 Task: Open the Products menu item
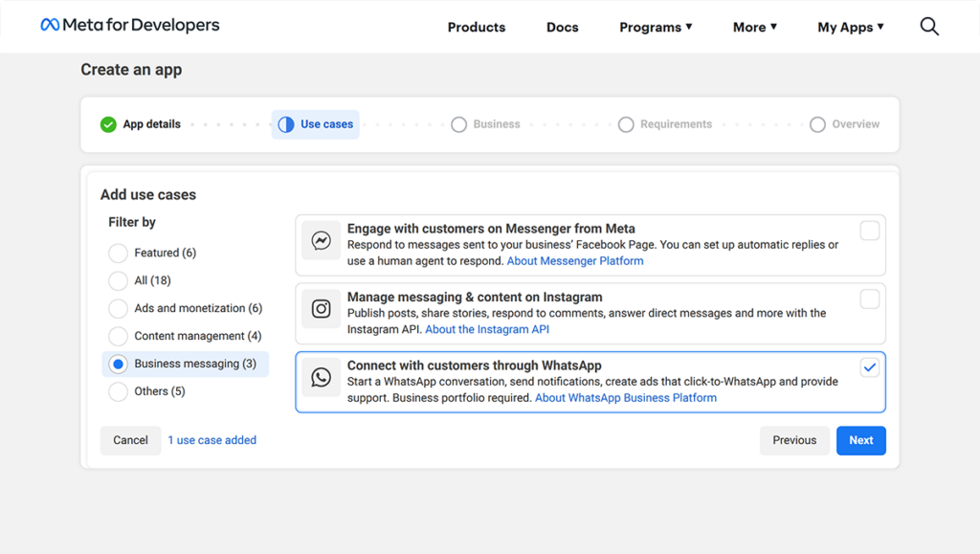click(x=477, y=27)
